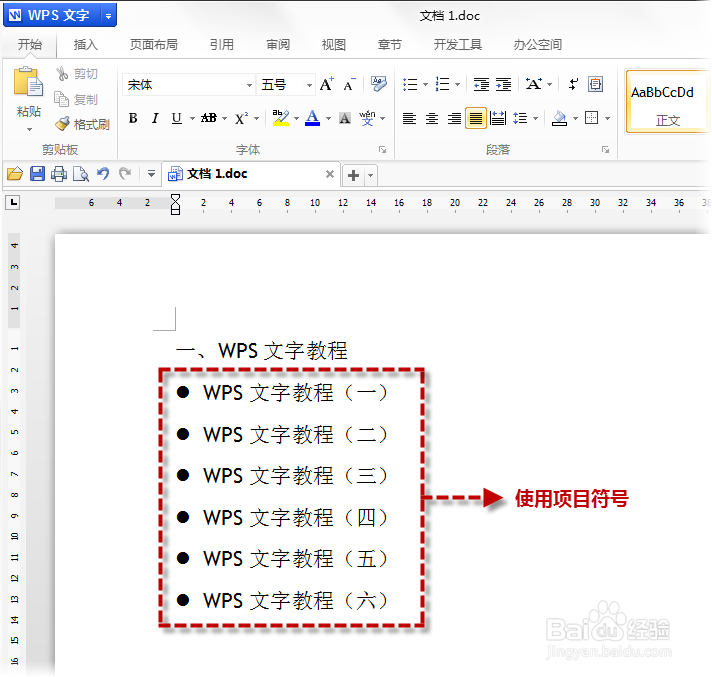Click the Paste clipboard icon
This screenshot has width=712, height=677.
(28, 82)
